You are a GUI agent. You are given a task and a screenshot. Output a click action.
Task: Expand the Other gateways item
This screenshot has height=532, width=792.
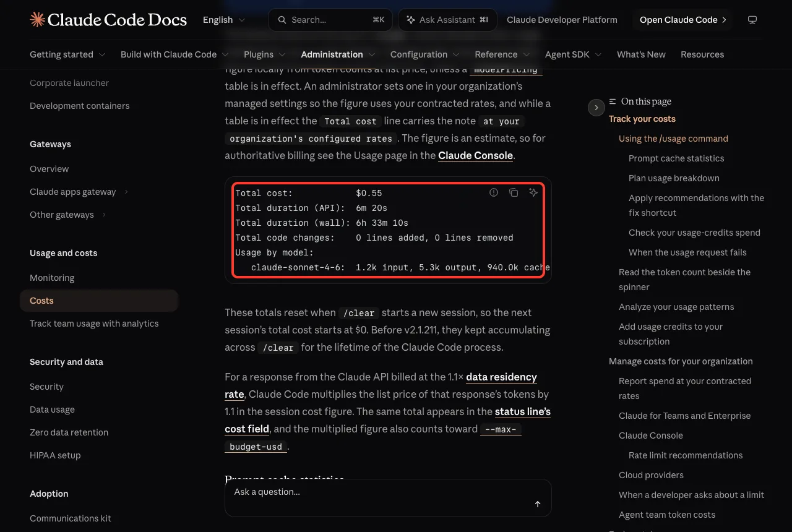click(68, 215)
